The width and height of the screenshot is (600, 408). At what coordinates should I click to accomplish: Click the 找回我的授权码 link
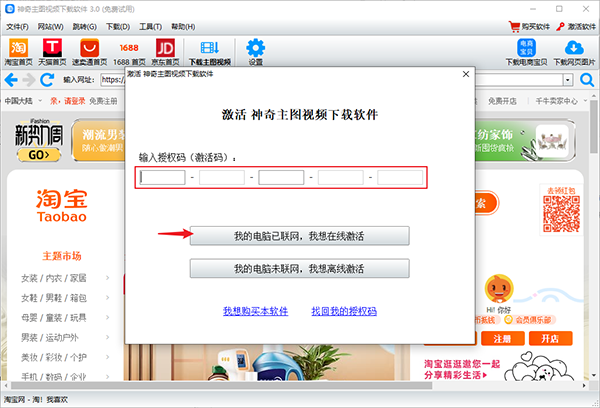pyautogui.click(x=343, y=312)
